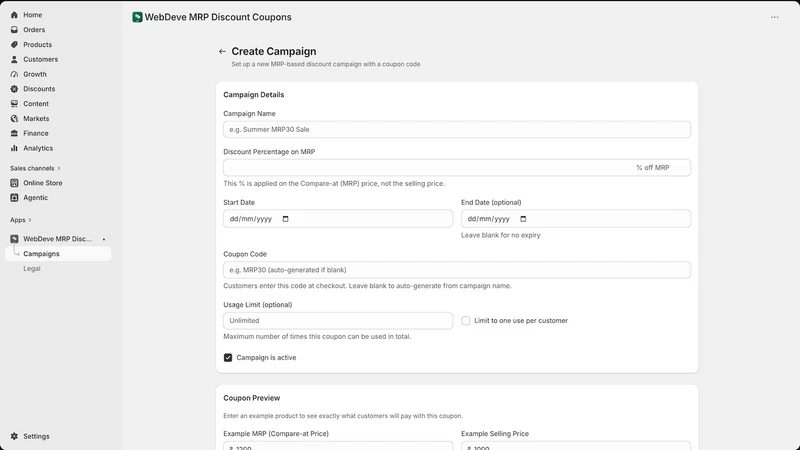Click the Campaign Details heading
Viewport: 800px width, 450px height.
tap(254, 95)
